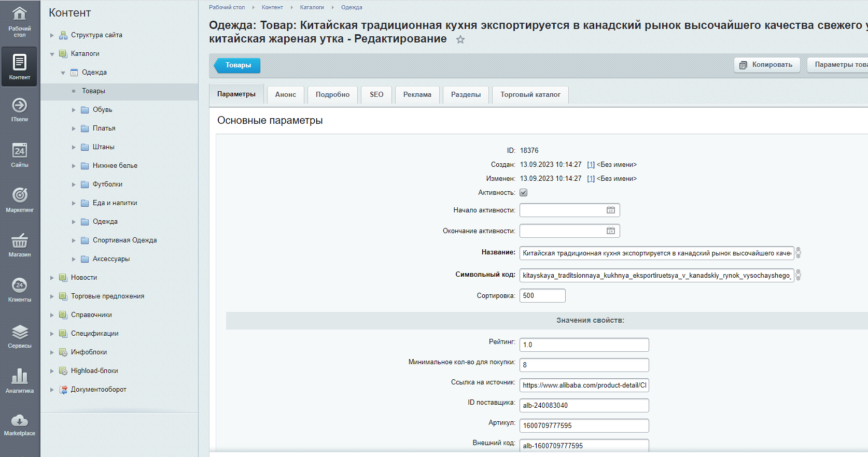Add page to favorites with star icon
This screenshot has width=868, height=457.
(460, 39)
